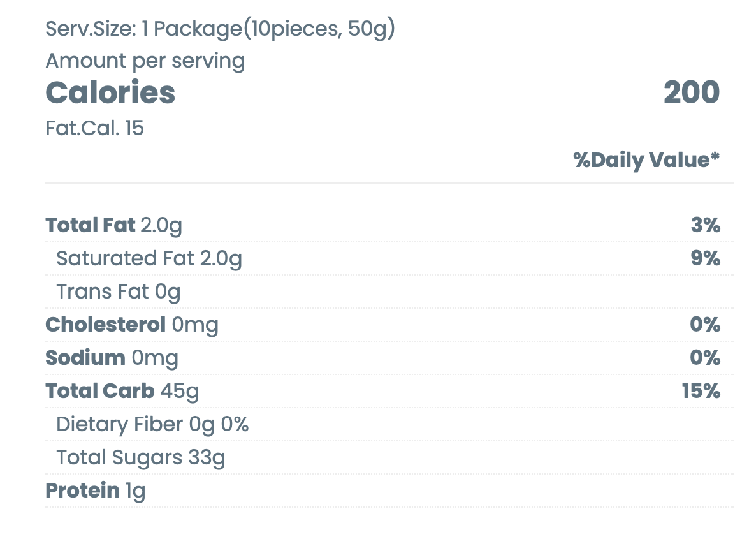The image size is (756, 546).
Task: Click the Trans Fat 0g row
Action: (x=119, y=291)
